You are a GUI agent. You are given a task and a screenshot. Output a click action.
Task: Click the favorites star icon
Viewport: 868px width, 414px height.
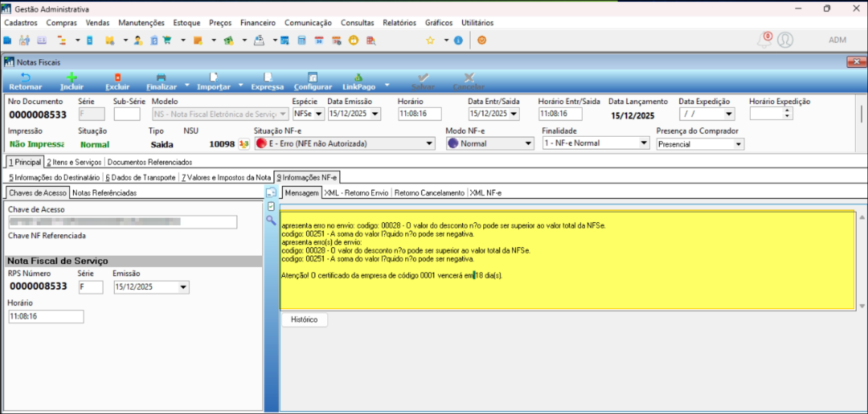pyautogui.click(x=430, y=40)
